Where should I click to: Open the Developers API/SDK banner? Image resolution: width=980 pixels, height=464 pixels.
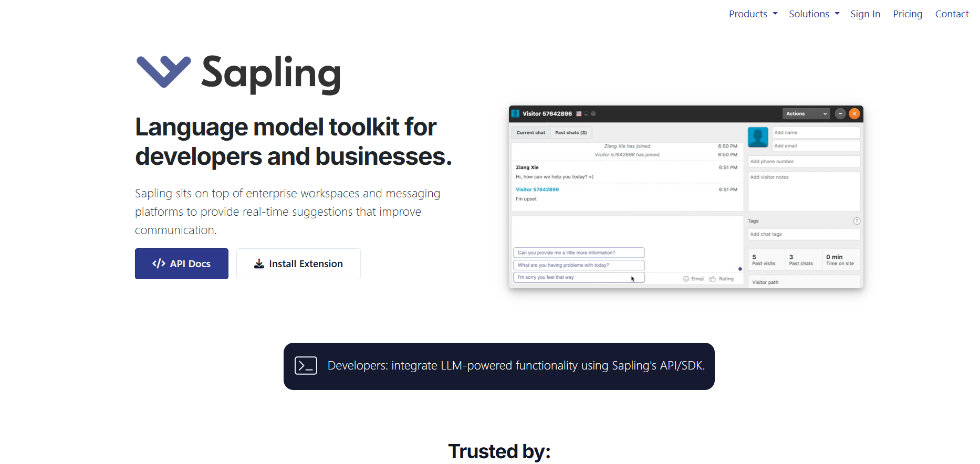coord(499,366)
